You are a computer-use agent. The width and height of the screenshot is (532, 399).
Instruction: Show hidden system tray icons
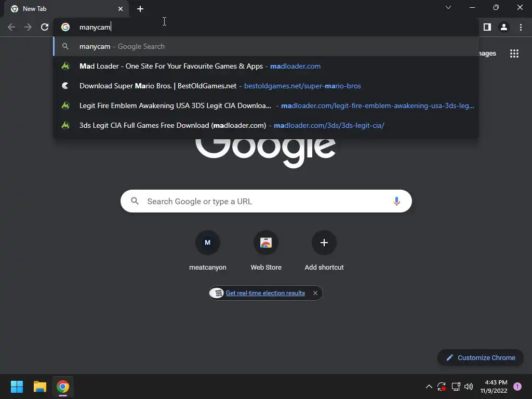[429, 387]
